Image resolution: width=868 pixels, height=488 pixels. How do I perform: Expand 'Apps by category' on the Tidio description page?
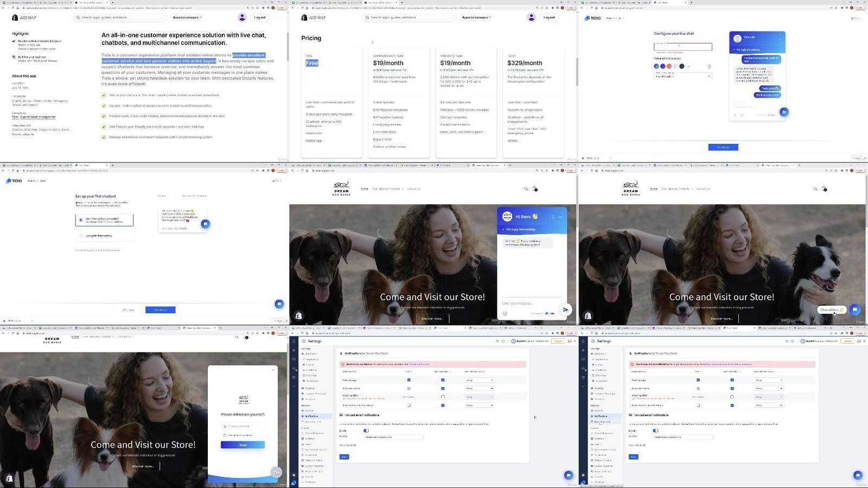pos(187,17)
